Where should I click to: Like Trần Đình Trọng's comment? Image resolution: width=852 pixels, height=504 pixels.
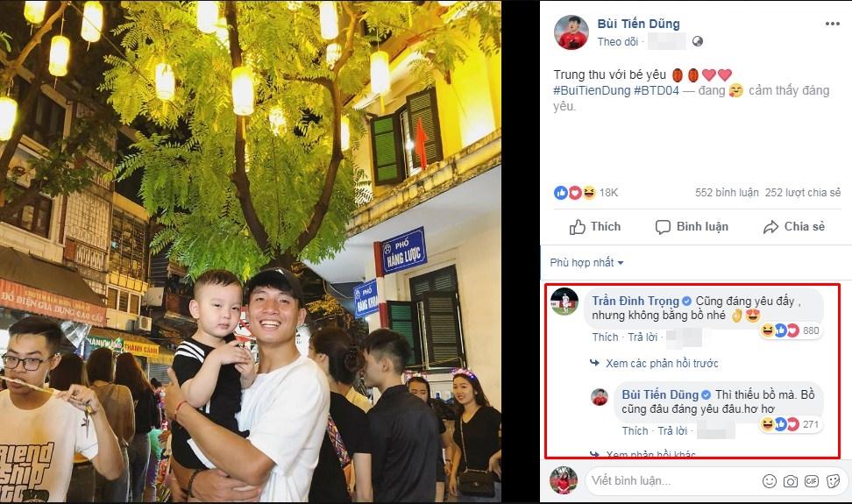605,337
